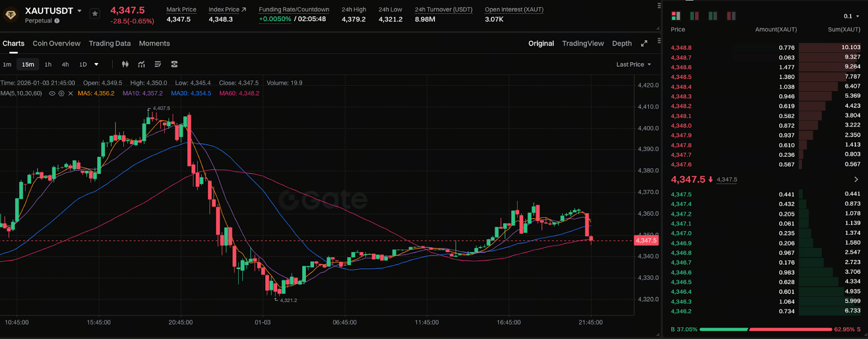The image size is (868, 339).
Task: Click the drawing lines pencil icon
Action: [x=158, y=64]
